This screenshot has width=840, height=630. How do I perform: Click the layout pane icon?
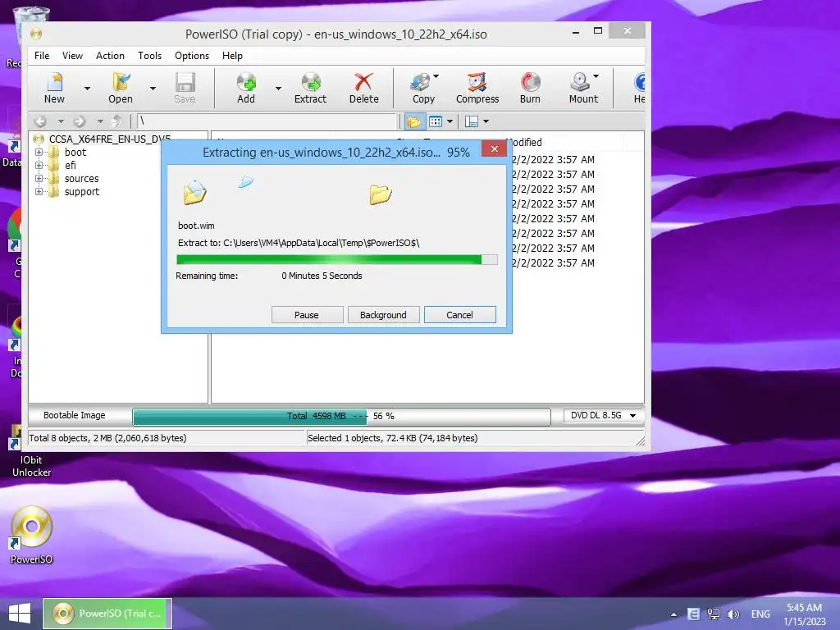coord(472,121)
